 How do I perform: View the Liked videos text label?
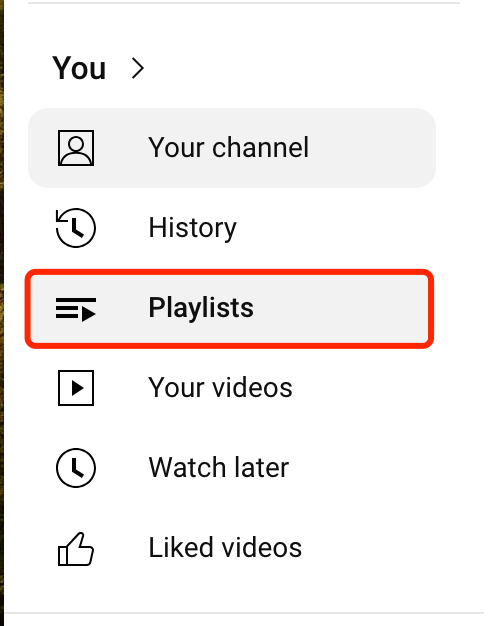pos(225,547)
